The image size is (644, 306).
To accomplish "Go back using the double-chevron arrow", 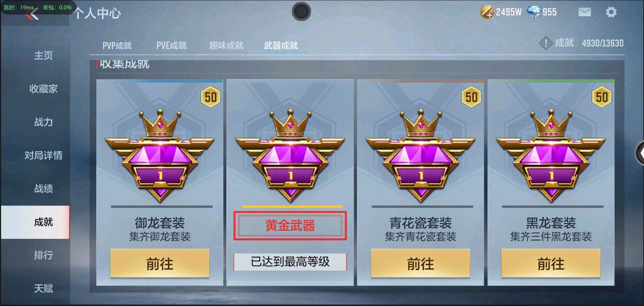I will point(32,14).
